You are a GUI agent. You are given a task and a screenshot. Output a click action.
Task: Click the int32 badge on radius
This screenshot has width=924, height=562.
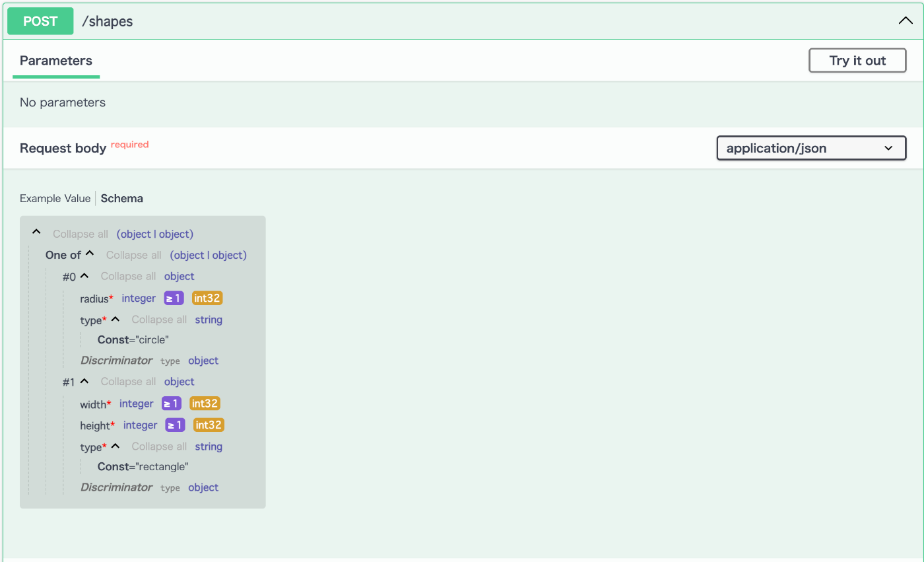(x=207, y=299)
